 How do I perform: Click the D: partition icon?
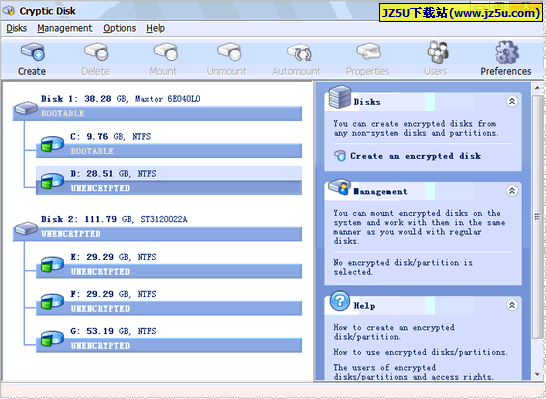pos(52,181)
